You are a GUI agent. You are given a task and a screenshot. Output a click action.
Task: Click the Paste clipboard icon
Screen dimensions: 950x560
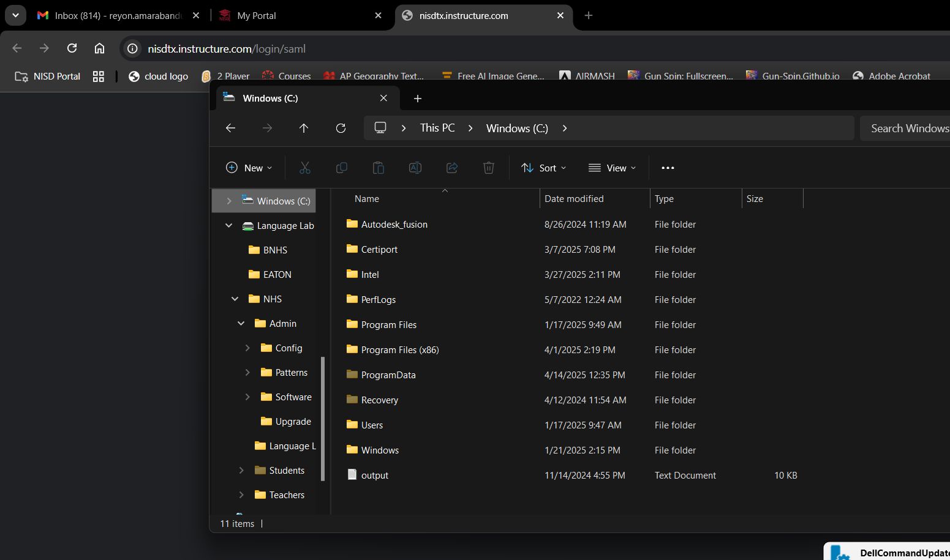379,168
